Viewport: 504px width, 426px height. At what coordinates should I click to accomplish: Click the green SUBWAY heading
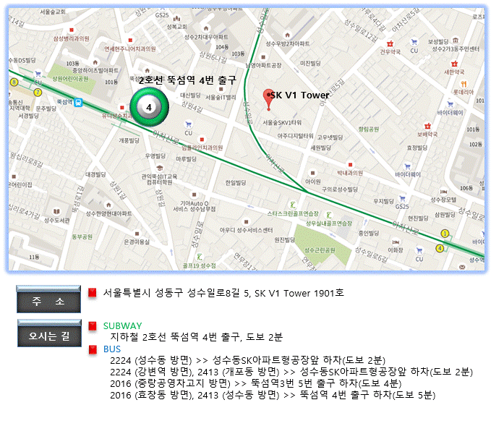122,326
